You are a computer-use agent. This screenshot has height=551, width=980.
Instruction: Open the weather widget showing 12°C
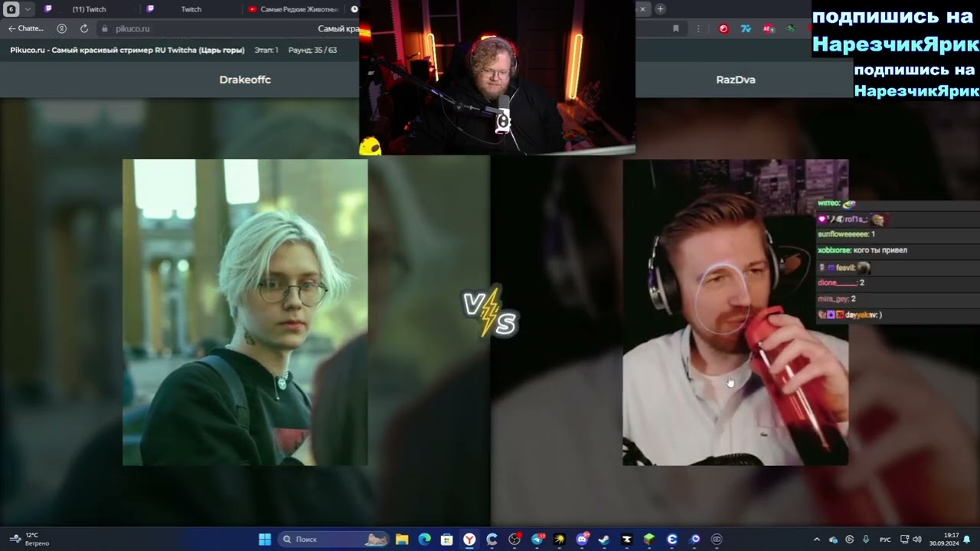click(x=30, y=539)
